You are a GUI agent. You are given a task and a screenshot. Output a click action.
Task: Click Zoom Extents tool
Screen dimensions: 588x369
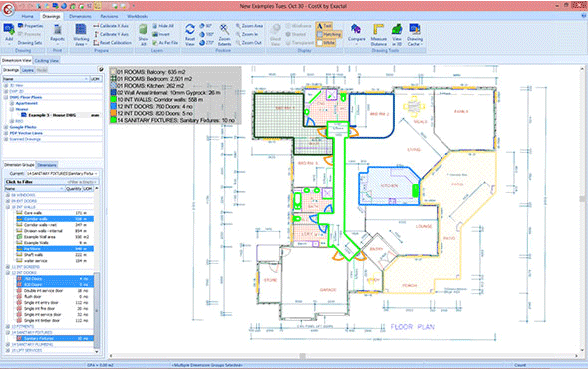tap(224, 34)
